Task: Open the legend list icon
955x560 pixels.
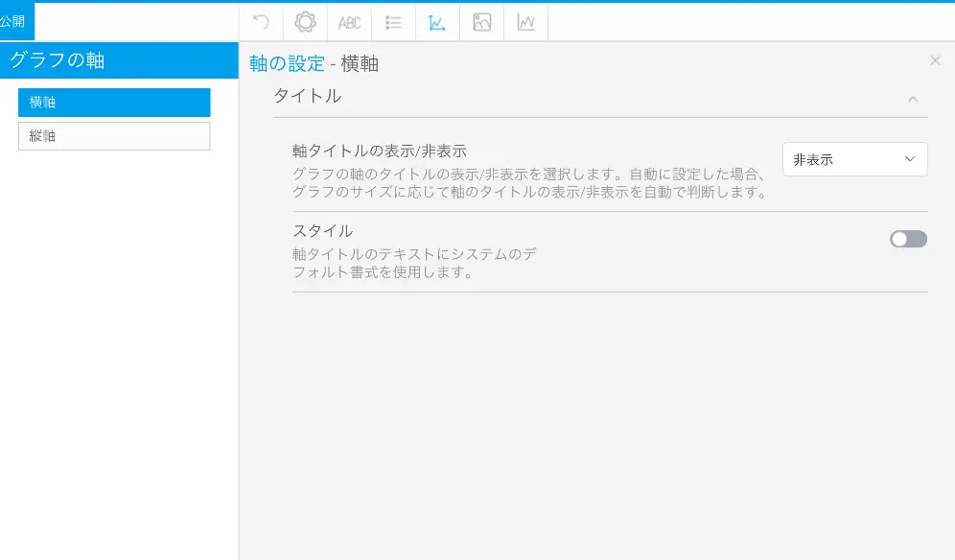Action: pyautogui.click(x=393, y=22)
